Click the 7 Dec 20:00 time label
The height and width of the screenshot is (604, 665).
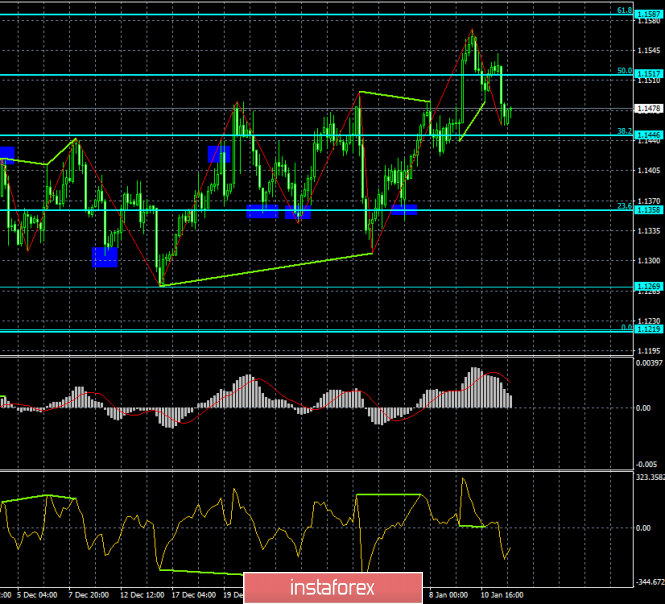tap(89, 593)
